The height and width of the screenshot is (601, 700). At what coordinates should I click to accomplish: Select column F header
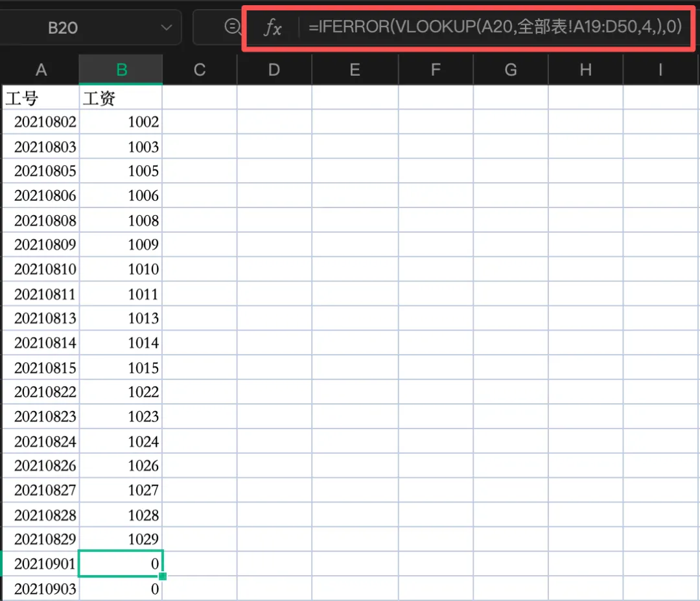(436, 69)
